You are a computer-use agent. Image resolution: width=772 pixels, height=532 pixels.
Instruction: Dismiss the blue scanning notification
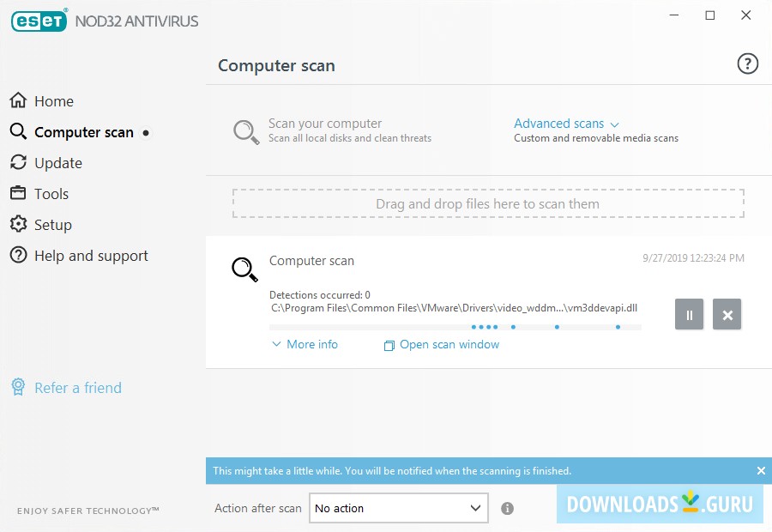click(x=761, y=471)
